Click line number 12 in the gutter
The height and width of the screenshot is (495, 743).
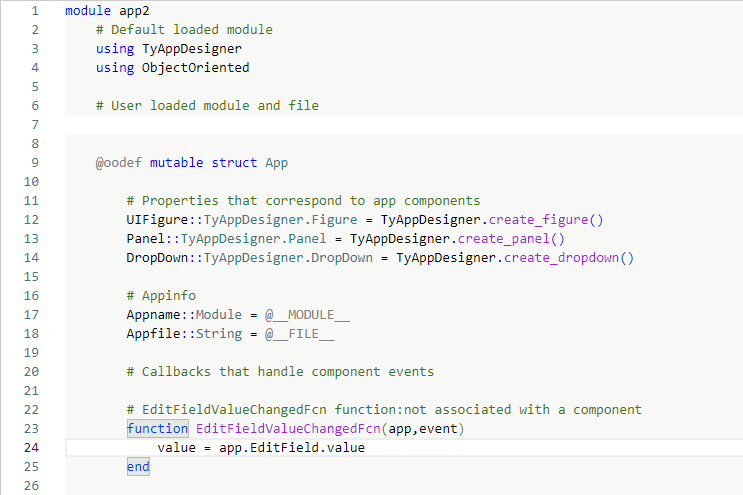31,220
